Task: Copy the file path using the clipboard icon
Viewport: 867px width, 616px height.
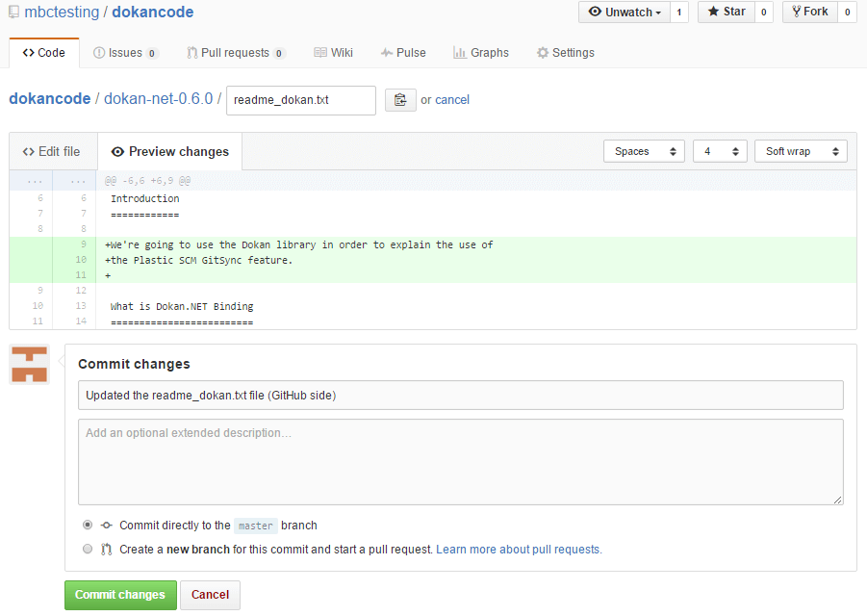Action: coord(400,100)
